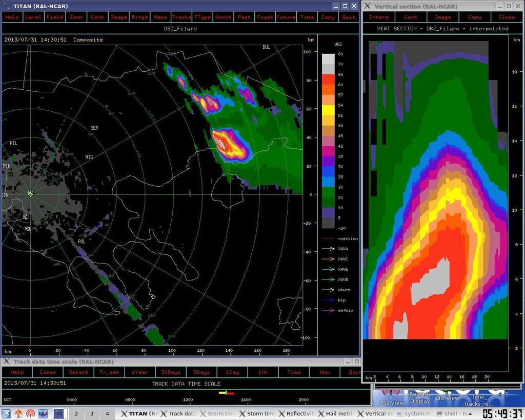Open the KDE application launcher icon
This screenshot has width=525, height=420.
(x=6, y=414)
